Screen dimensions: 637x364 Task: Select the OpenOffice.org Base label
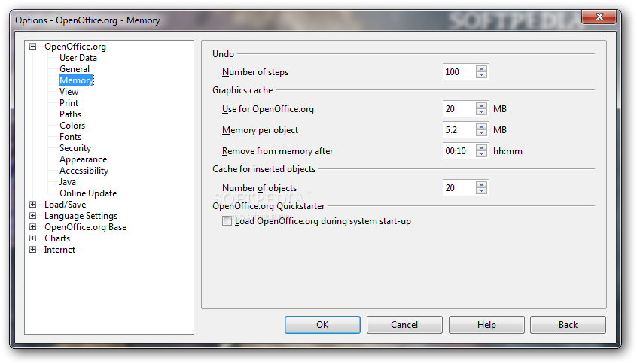pyautogui.click(x=85, y=227)
